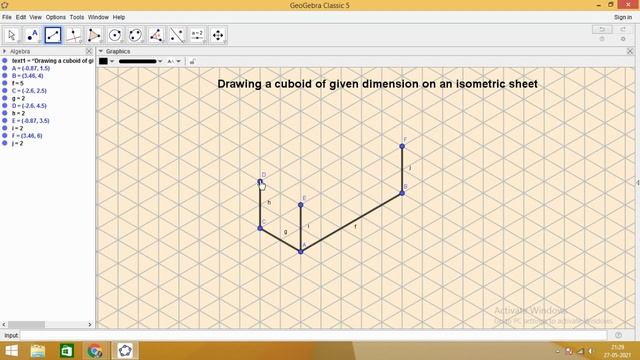Select point A in graphics view
The height and width of the screenshot is (360, 640).
[x=301, y=252]
